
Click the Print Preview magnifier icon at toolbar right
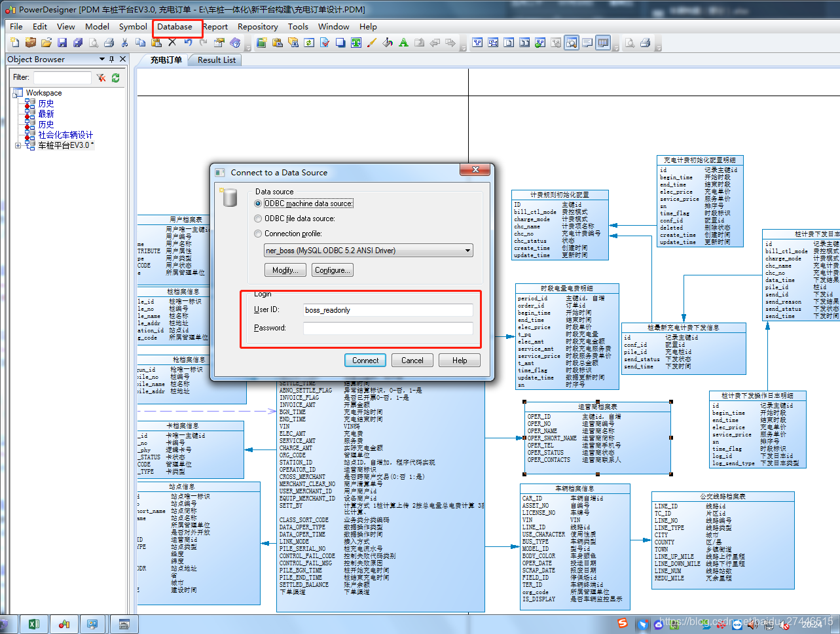pyautogui.click(x=629, y=43)
